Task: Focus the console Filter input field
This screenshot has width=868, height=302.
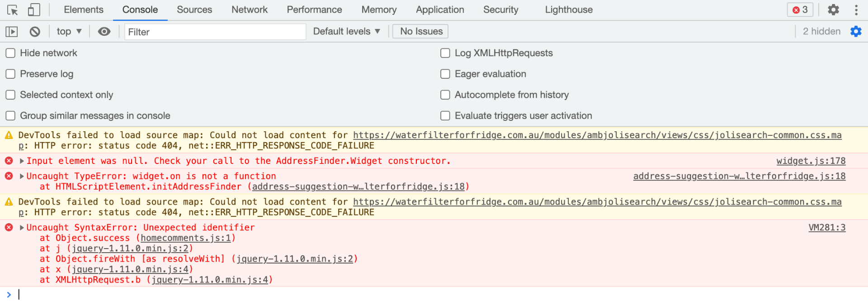Action: 215,32
